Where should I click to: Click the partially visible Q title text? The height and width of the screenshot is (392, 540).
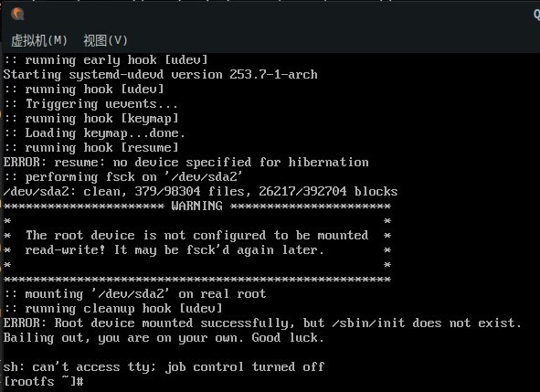[536, 14]
